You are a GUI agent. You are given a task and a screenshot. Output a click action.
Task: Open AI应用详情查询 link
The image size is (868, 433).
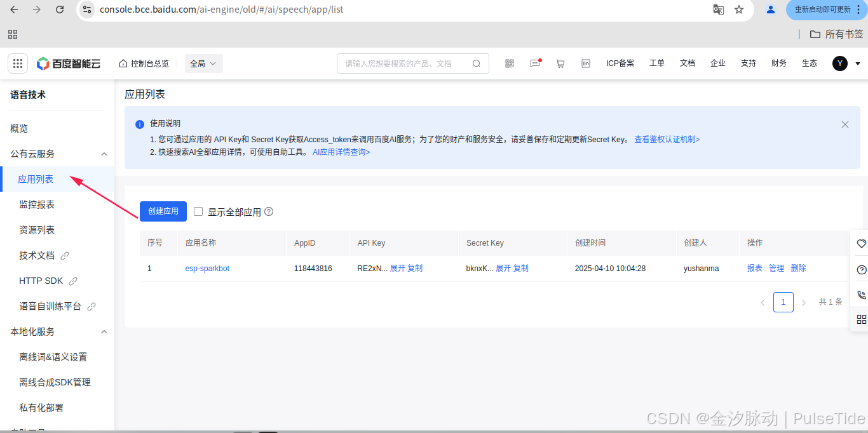(341, 152)
